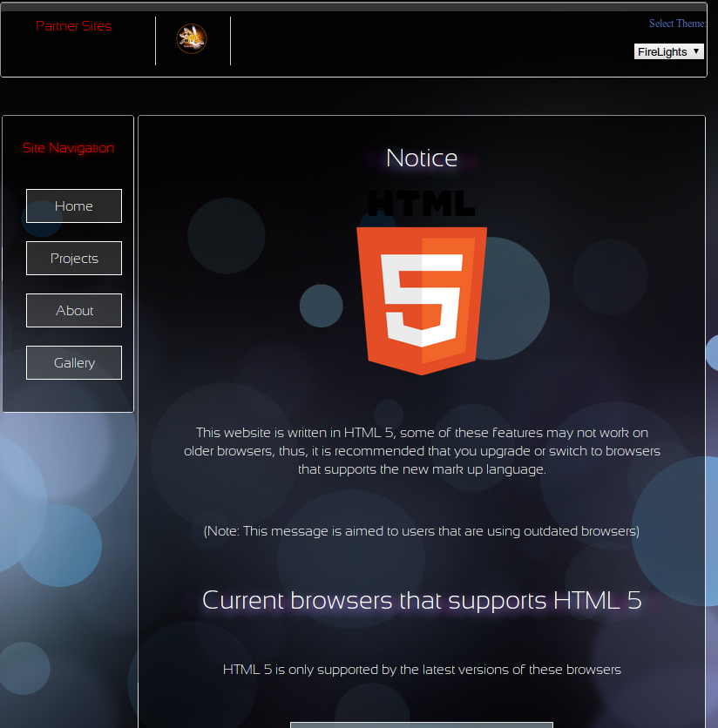This screenshot has width=718, height=728.
Task: Click the HTML5 shield logo
Action: pyautogui.click(x=422, y=282)
